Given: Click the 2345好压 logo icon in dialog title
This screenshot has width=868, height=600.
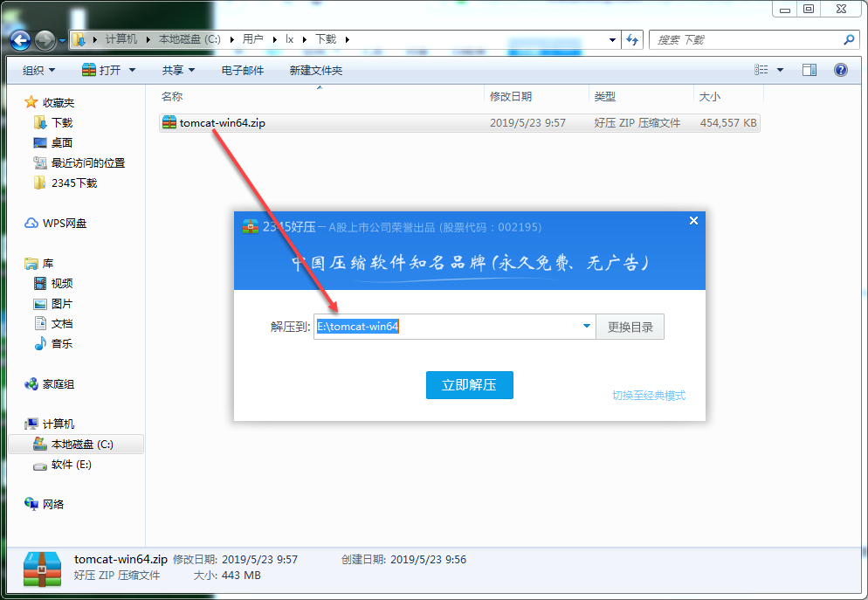Looking at the screenshot, I should click(x=251, y=226).
